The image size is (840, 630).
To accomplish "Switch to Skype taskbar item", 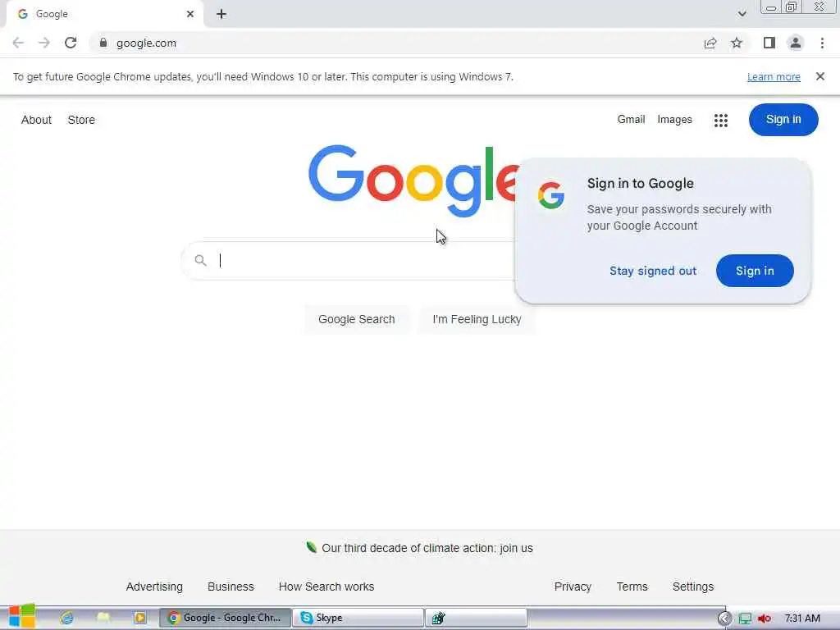I will point(358,618).
